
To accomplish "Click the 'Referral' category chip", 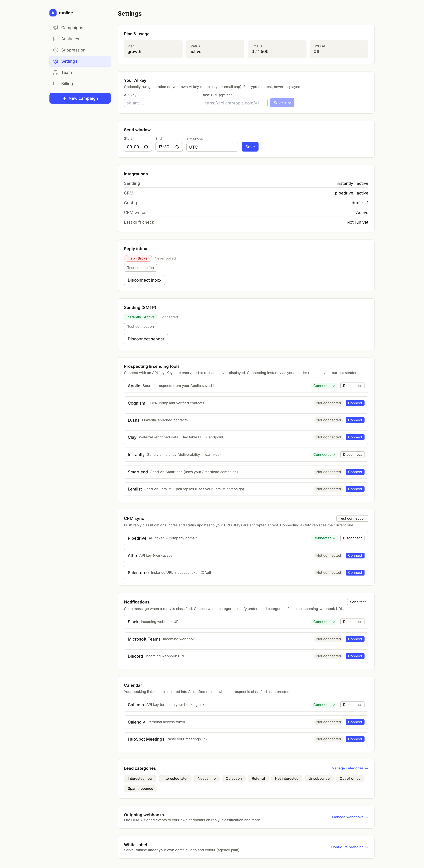I will [258, 778].
